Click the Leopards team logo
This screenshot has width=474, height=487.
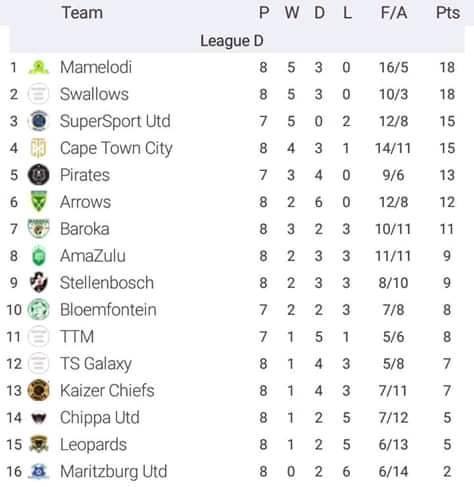click(x=39, y=444)
